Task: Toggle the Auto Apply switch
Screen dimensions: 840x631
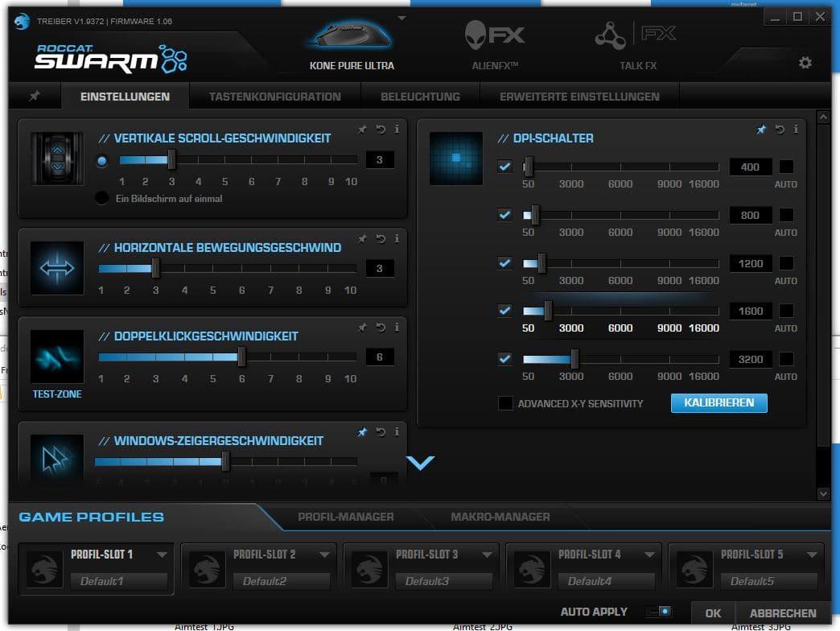Action: tap(658, 612)
